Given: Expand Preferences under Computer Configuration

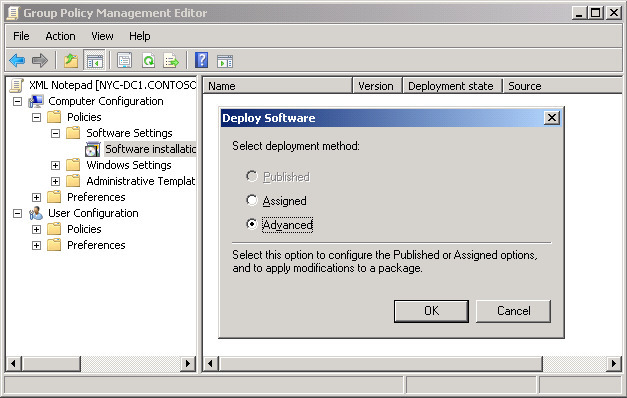Looking at the screenshot, I should point(36,197).
